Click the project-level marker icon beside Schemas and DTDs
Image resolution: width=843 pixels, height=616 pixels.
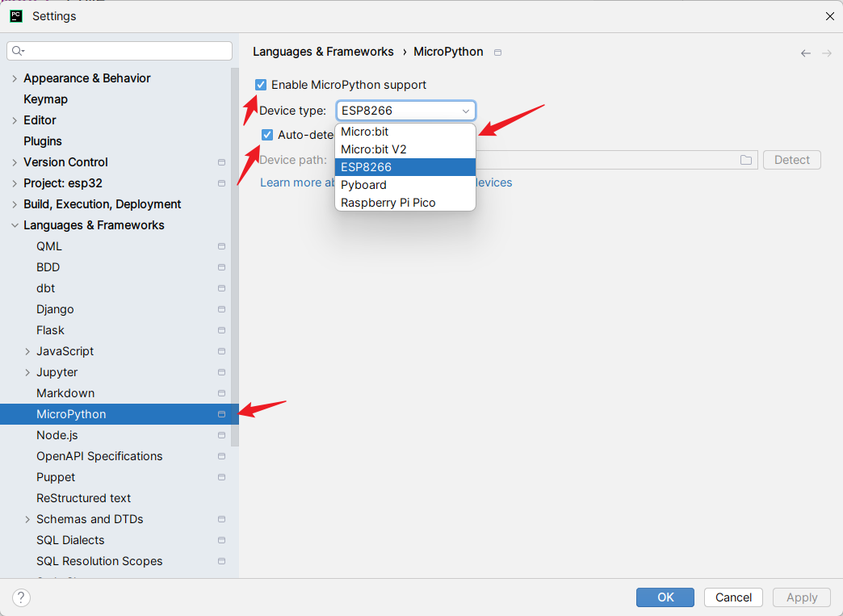[221, 519]
